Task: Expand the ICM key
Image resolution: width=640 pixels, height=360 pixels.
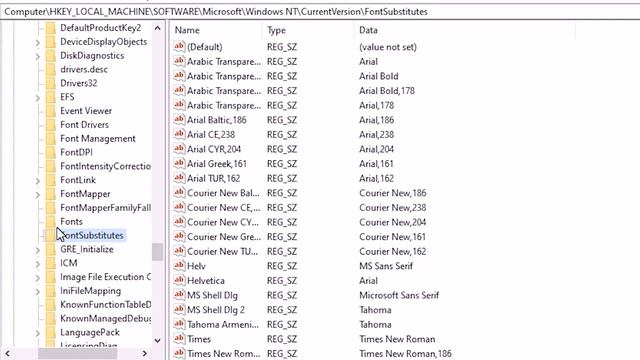Action: (x=38, y=264)
